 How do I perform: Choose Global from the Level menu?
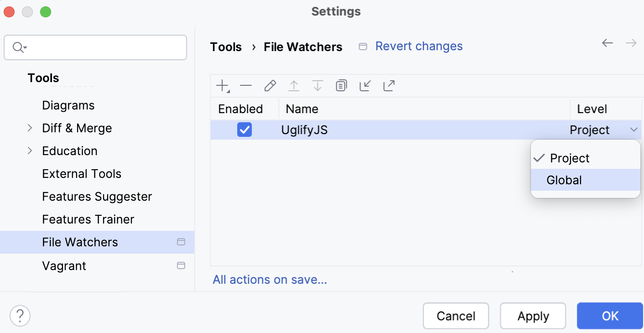pyautogui.click(x=564, y=180)
